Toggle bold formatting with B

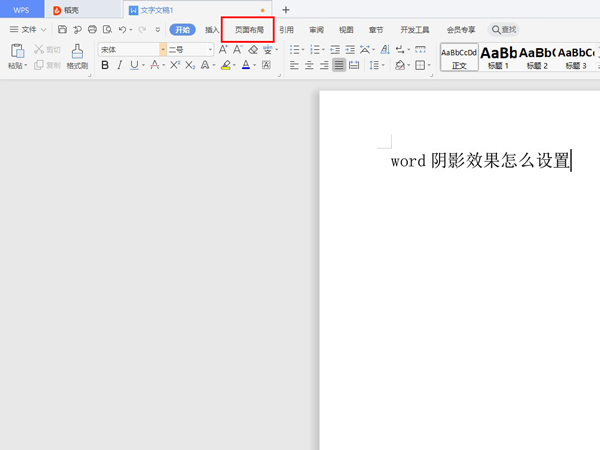[x=105, y=65]
